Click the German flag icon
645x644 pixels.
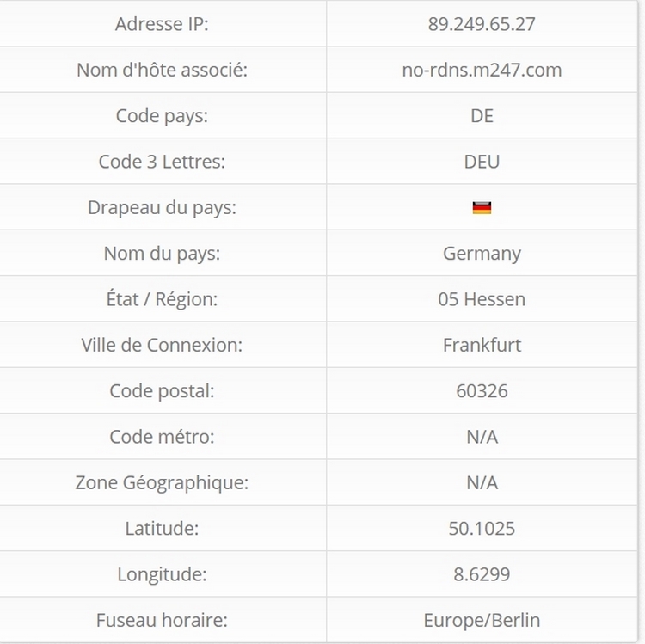click(482, 208)
